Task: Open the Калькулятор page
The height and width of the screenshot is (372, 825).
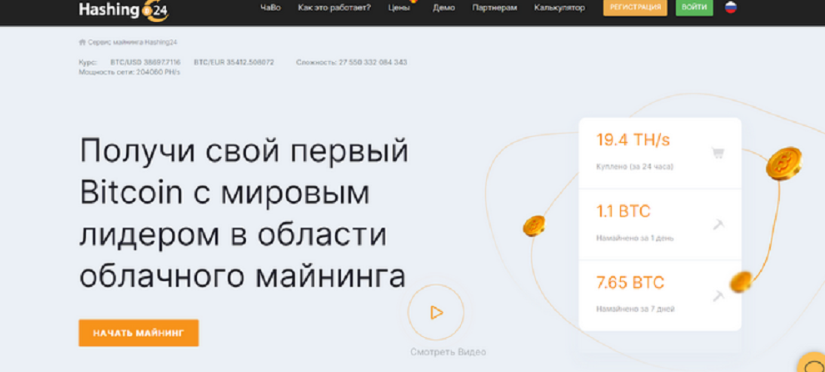Action: click(x=559, y=8)
